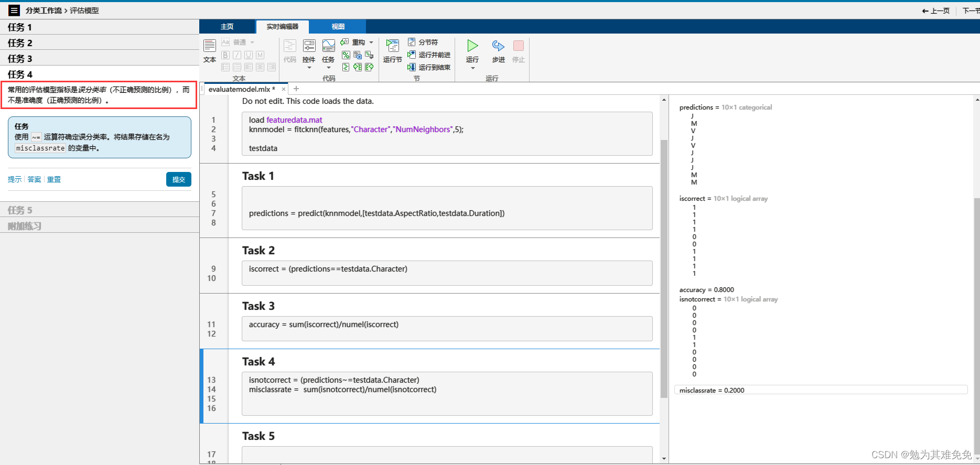
Task: Click the bulleted list icon
Action: click(225, 67)
